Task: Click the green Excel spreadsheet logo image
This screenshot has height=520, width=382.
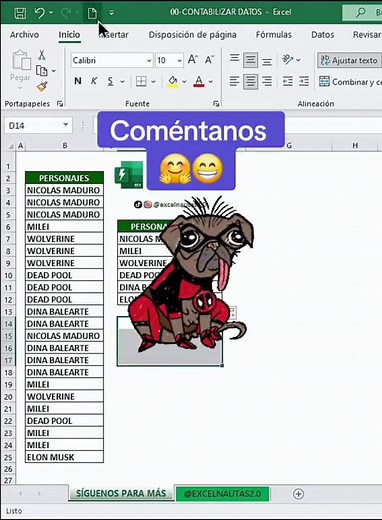Action: (x=129, y=174)
